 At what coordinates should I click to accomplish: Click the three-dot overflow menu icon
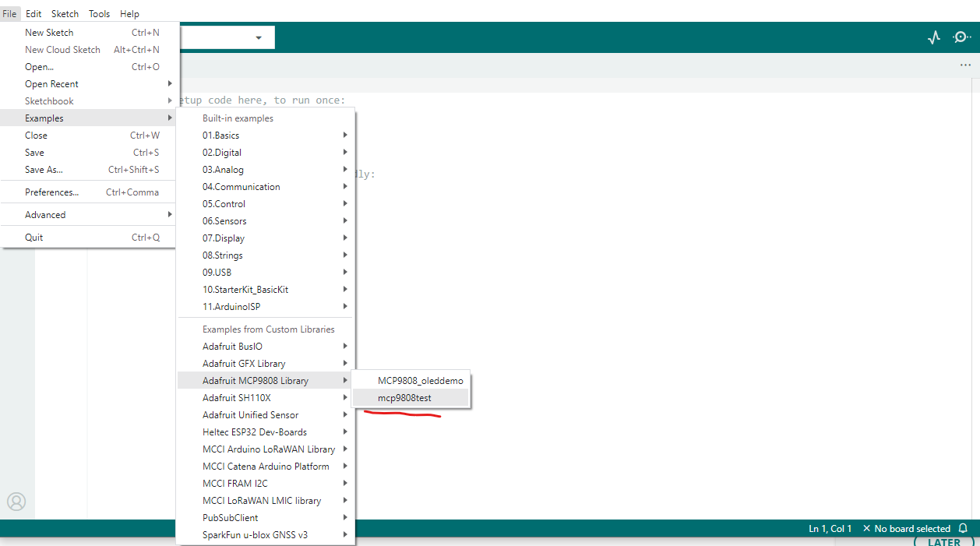[x=965, y=65]
